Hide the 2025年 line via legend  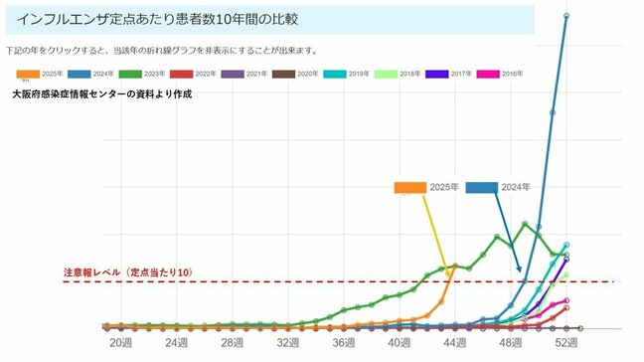point(40,74)
